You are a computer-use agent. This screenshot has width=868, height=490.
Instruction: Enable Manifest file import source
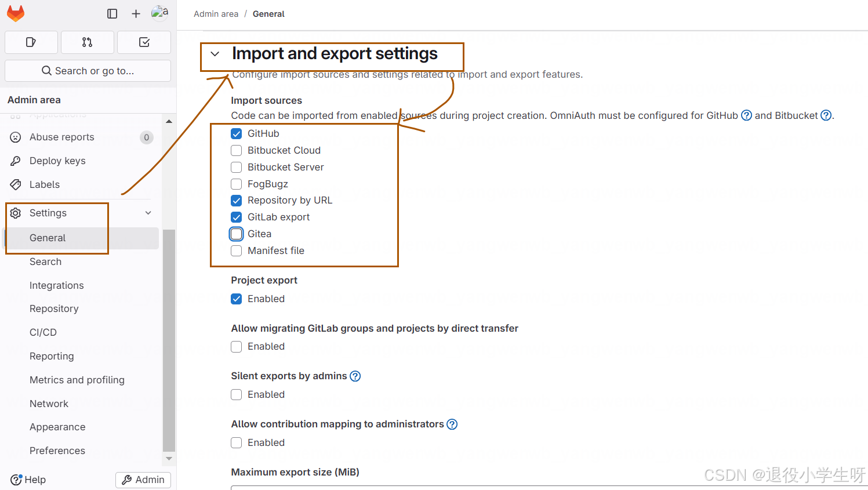click(237, 251)
